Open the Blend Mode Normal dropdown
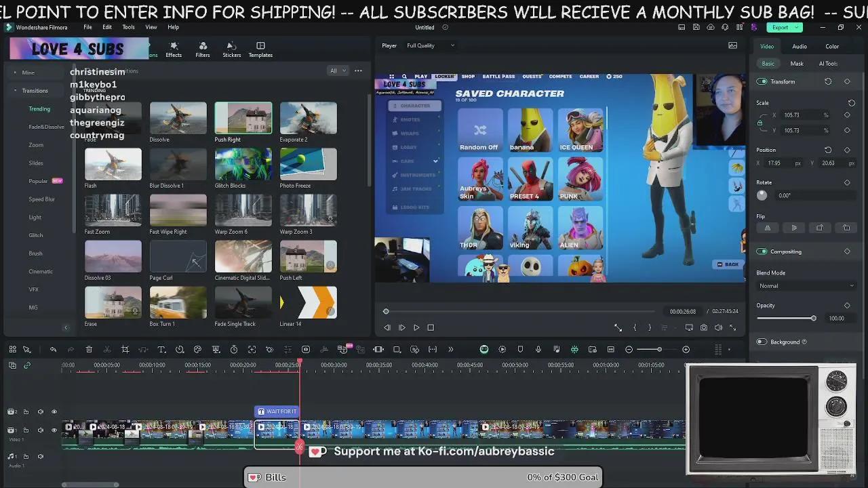 (x=806, y=286)
